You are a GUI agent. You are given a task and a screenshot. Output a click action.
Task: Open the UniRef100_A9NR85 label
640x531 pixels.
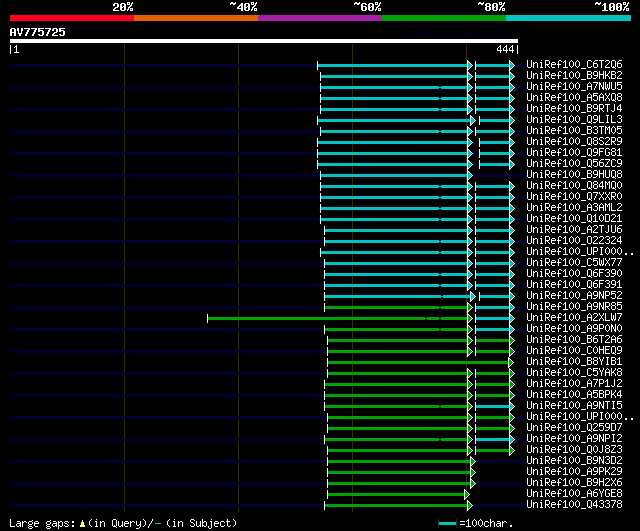coord(574,307)
